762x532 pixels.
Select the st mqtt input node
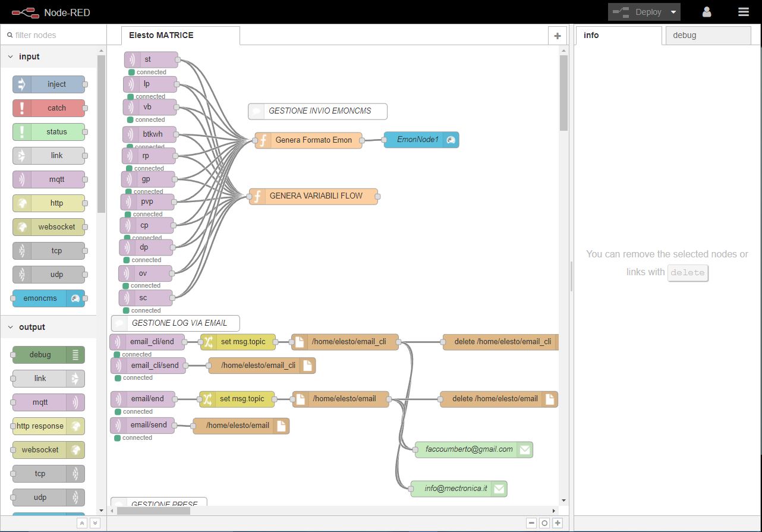point(152,59)
